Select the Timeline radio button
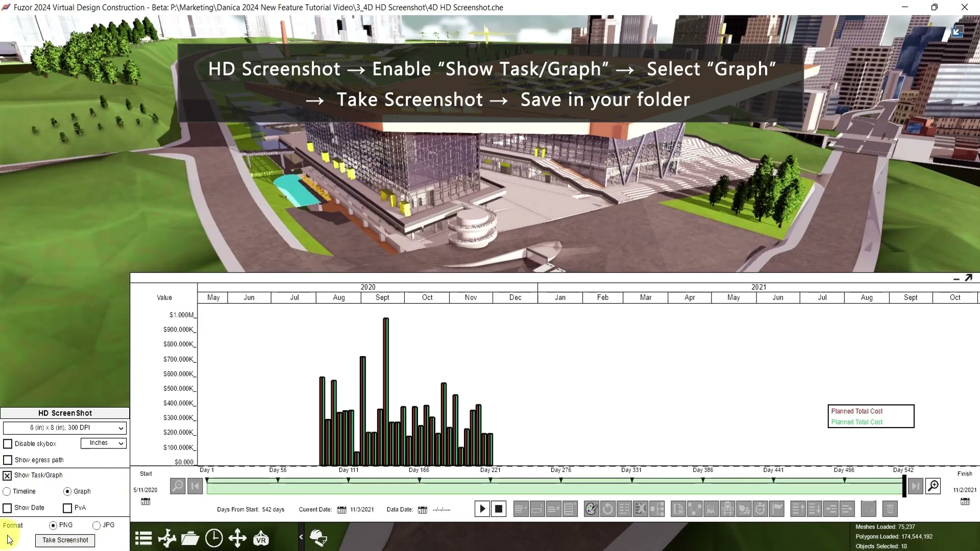 7,491
